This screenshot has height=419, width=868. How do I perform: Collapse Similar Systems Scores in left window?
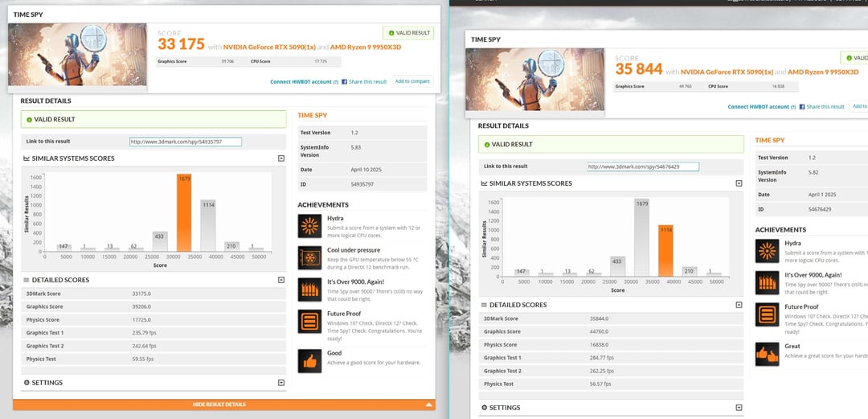[x=281, y=158]
